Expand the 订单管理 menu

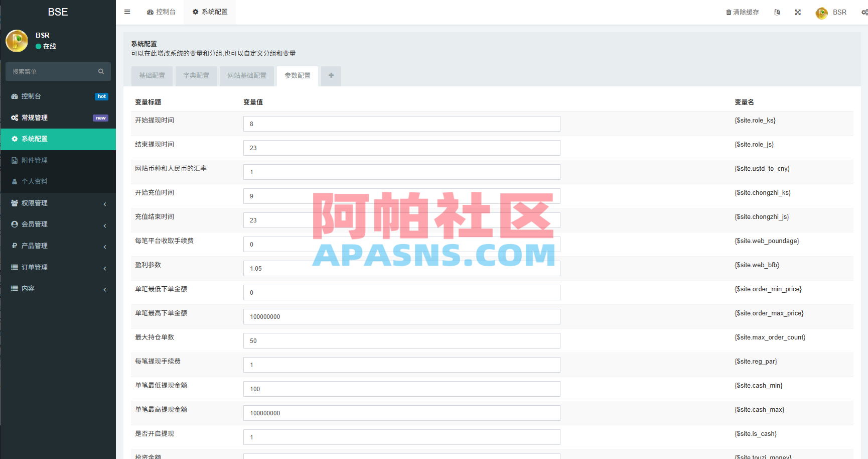58,267
